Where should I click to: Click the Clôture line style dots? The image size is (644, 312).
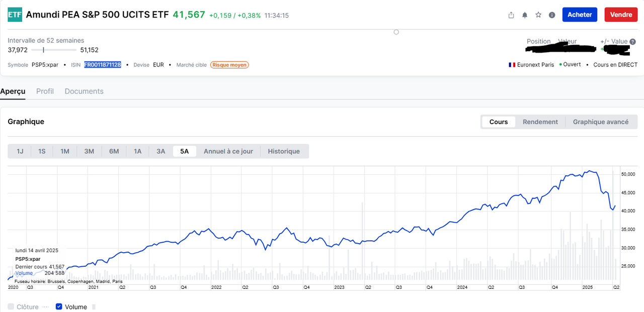pos(46,307)
